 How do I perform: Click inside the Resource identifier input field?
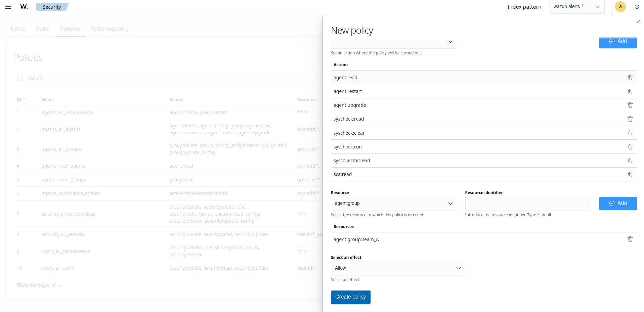coord(528,204)
